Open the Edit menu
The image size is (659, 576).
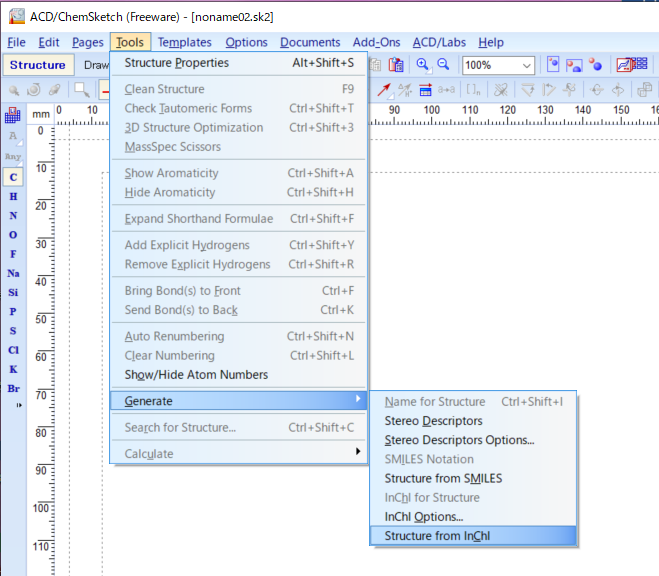click(49, 42)
